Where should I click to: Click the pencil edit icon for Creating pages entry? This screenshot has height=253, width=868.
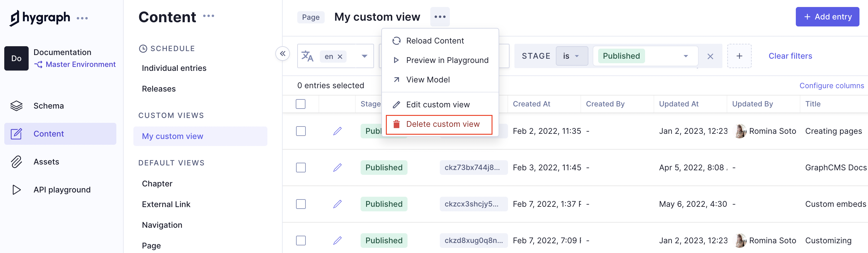337,131
